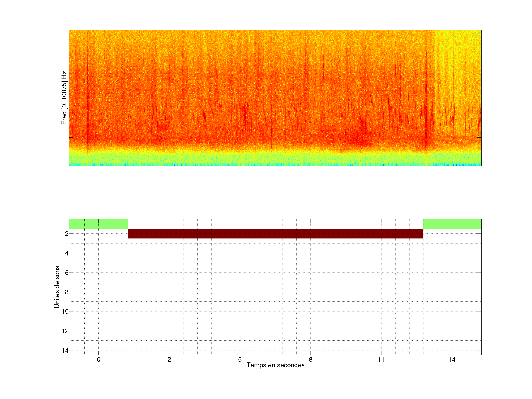The width and height of the screenshot is (532, 399).
Task: Click the 'Temps en secondes' axis label
Action: click(275, 365)
